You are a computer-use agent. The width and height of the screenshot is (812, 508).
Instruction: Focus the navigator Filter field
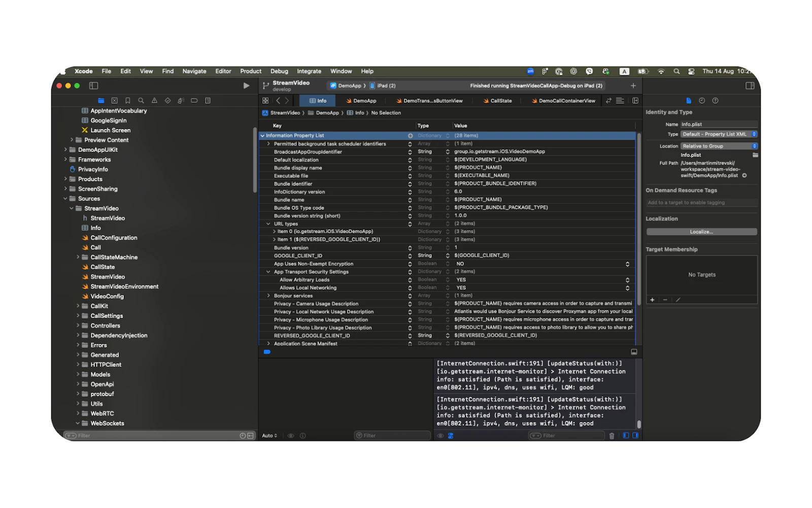click(151, 436)
